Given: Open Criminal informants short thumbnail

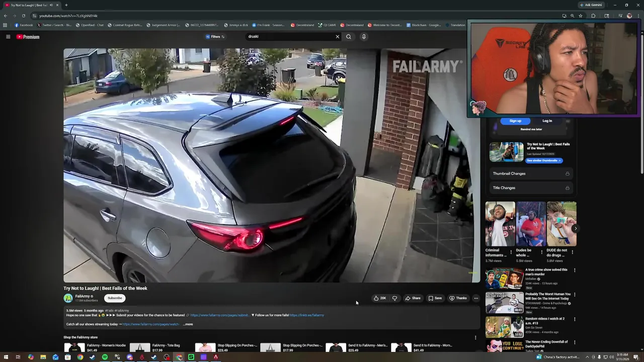Looking at the screenshot, I should pyautogui.click(x=500, y=224).
